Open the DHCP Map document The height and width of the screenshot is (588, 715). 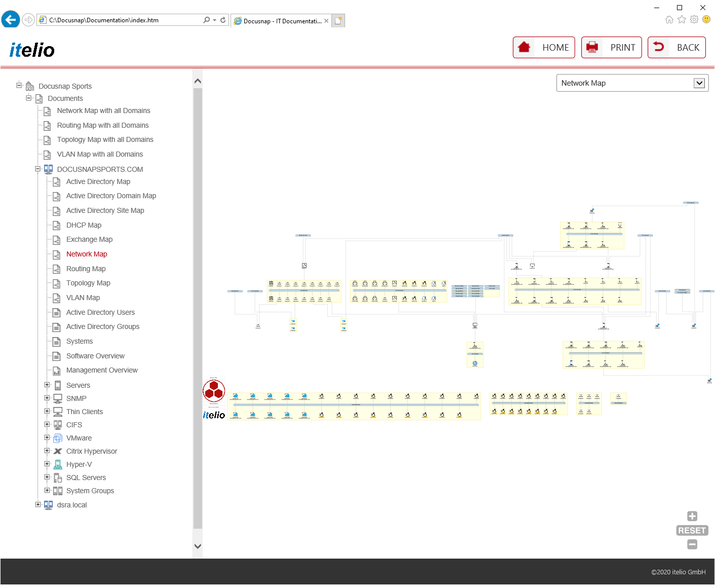coord(84,225)
